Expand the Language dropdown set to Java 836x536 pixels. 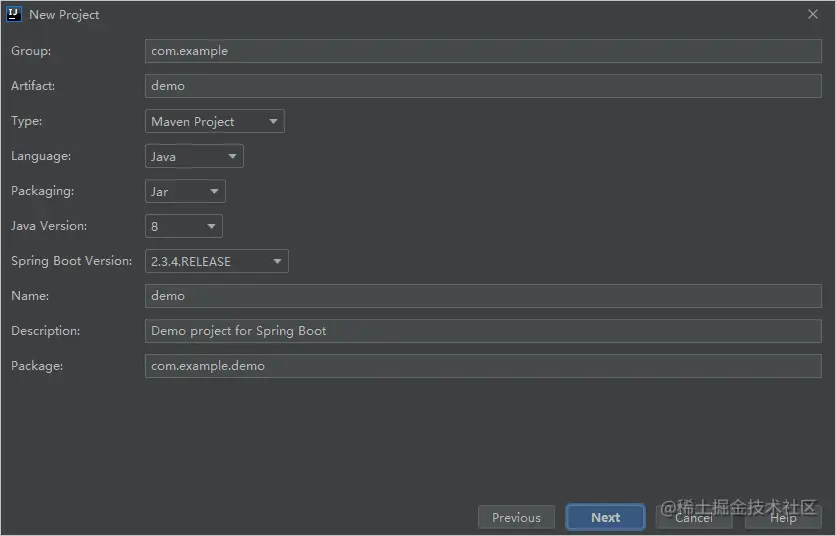click(194, 157)
